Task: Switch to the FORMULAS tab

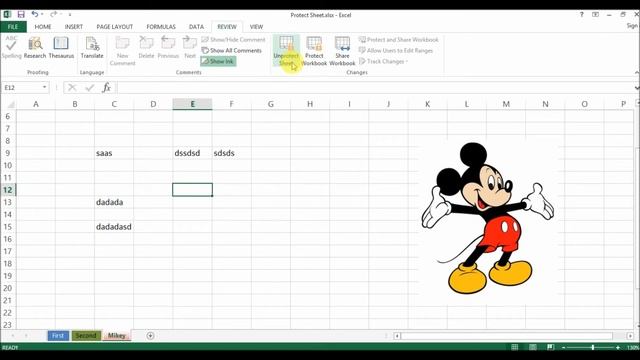Action: 161,27
